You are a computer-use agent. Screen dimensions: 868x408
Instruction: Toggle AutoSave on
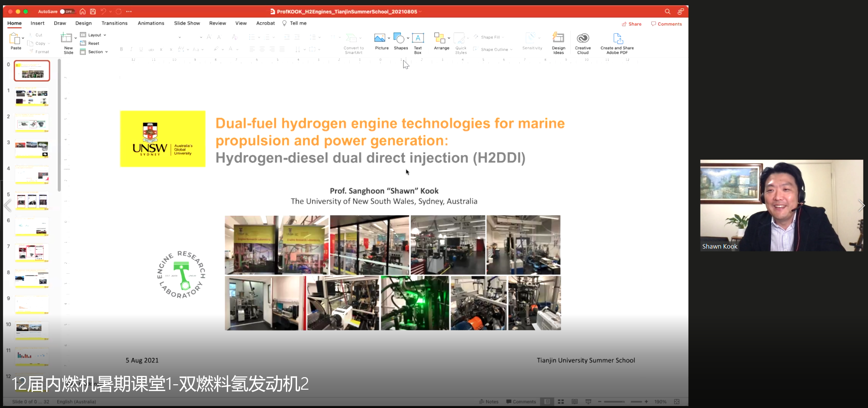64,11
